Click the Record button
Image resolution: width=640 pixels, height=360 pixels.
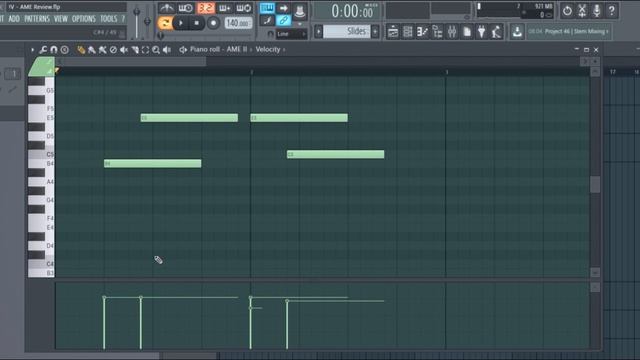tap(213, 23)
